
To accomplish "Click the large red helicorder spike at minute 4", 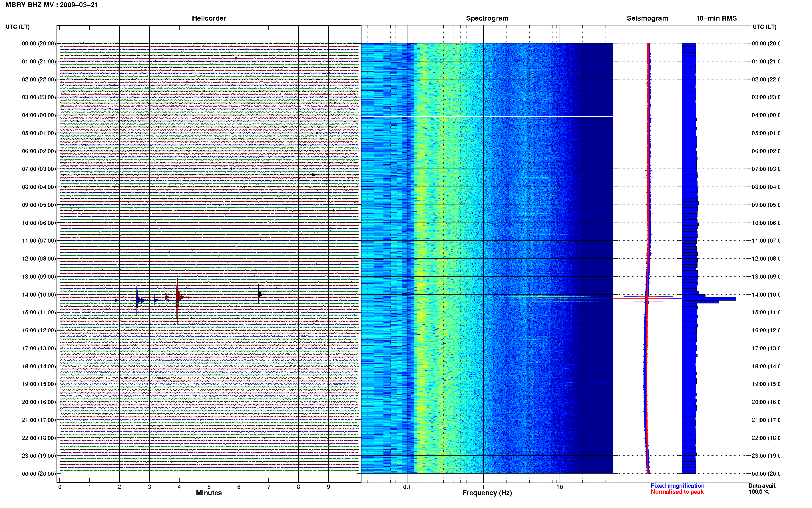I will 177,297.
